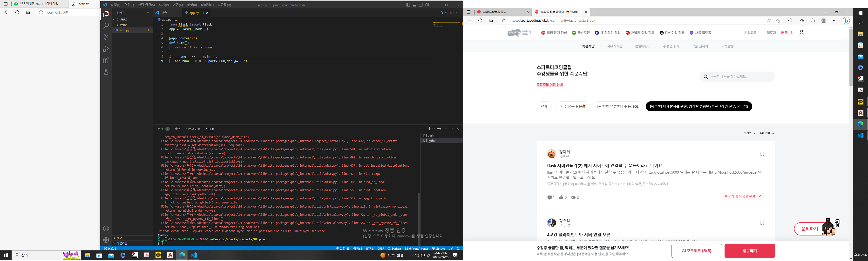Show errors and warnings count in status bar
The height and width of the screenshot is (261, 868).
(110, 248)
